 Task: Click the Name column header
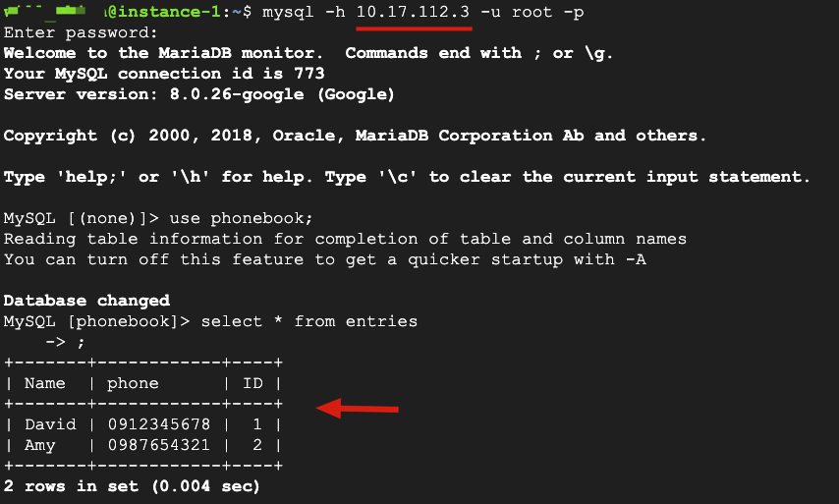(x=44, y=383)
